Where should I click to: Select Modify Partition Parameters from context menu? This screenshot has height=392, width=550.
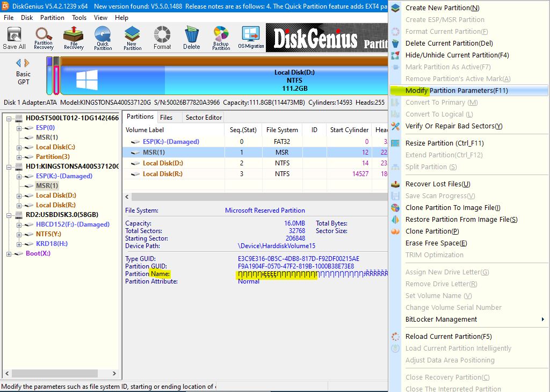point(457,91)
